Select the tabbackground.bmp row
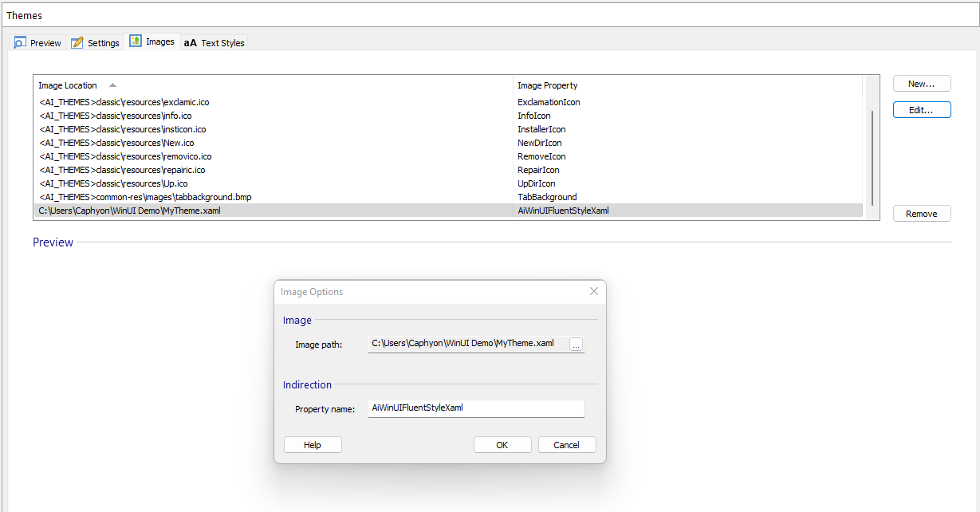Image resolution: width=980 pixels, height=512 pixels. point(448,197)
